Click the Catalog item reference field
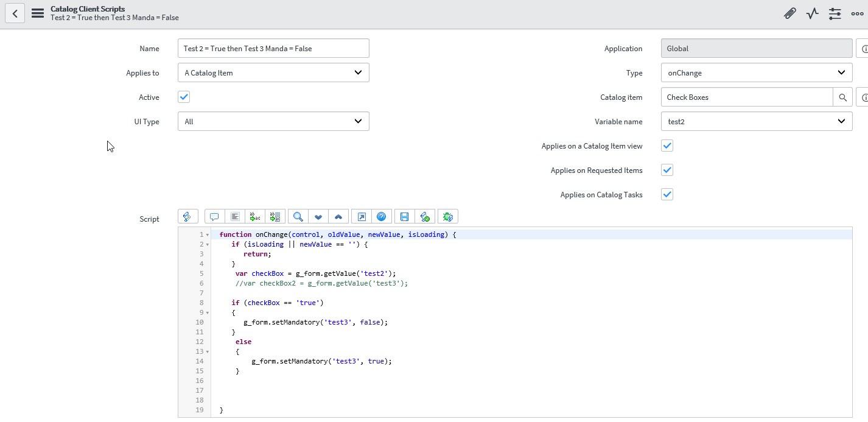The height and width of the screenshot is (422, 868). tap(747, 97)
